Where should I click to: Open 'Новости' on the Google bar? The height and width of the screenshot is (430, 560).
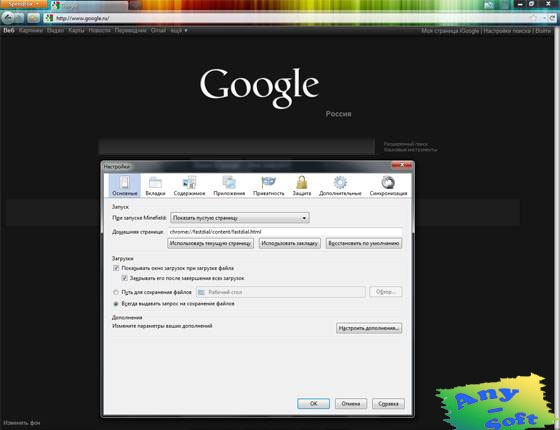(100, 31)
